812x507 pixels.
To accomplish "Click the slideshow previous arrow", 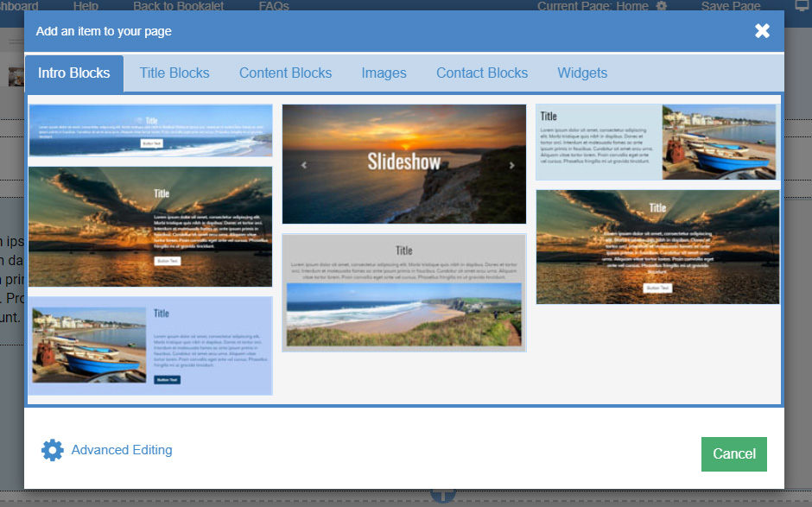I will [303, 165].
